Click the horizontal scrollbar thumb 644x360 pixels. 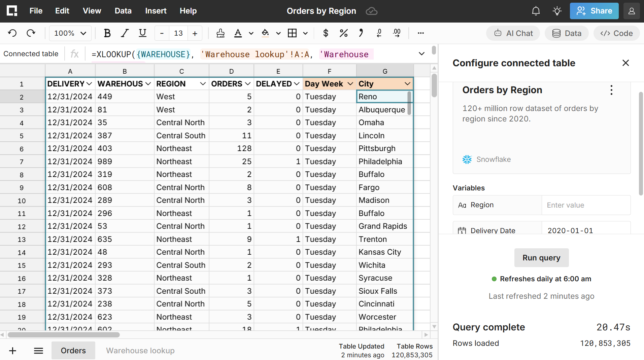coord(64,335)
